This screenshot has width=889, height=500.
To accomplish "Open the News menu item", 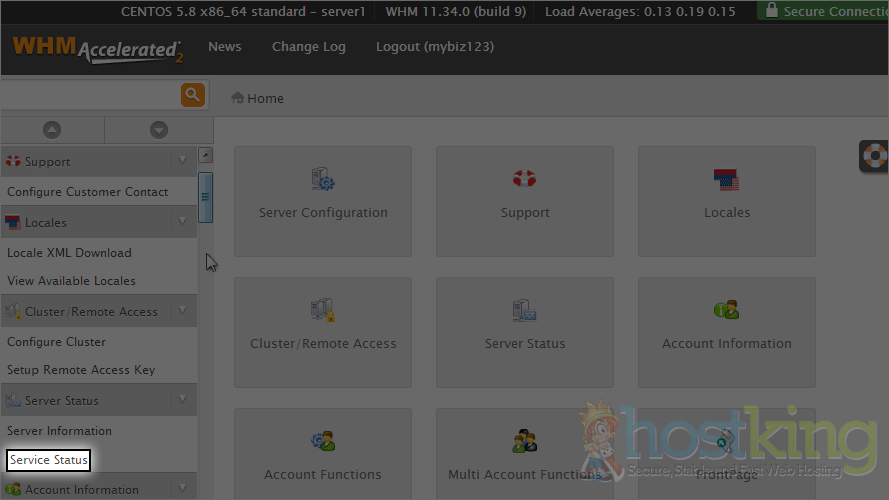I will click(x=224, y=47).
